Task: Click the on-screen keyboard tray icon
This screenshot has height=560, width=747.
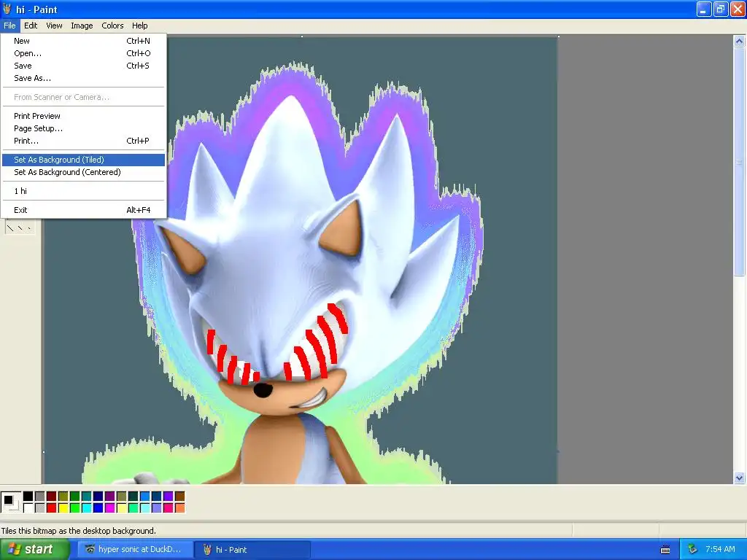Action: tap(665, 550)
